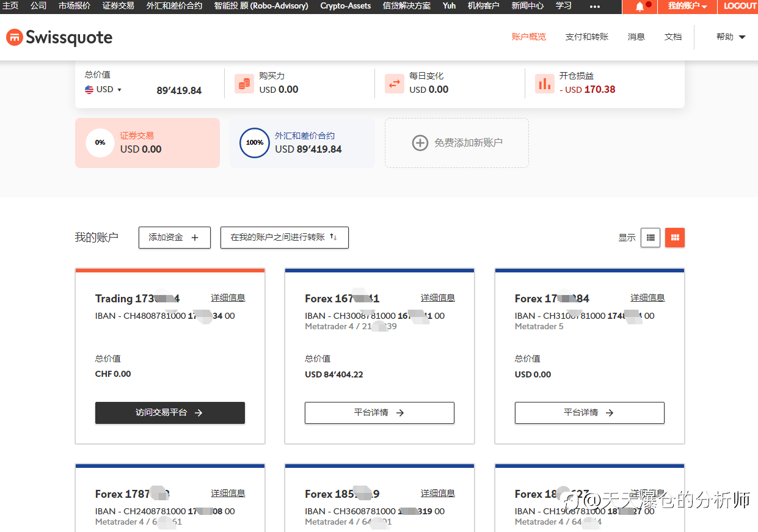758x532 pixels.
Task: Open the 公司 menu item
Action: pos(38,5)
